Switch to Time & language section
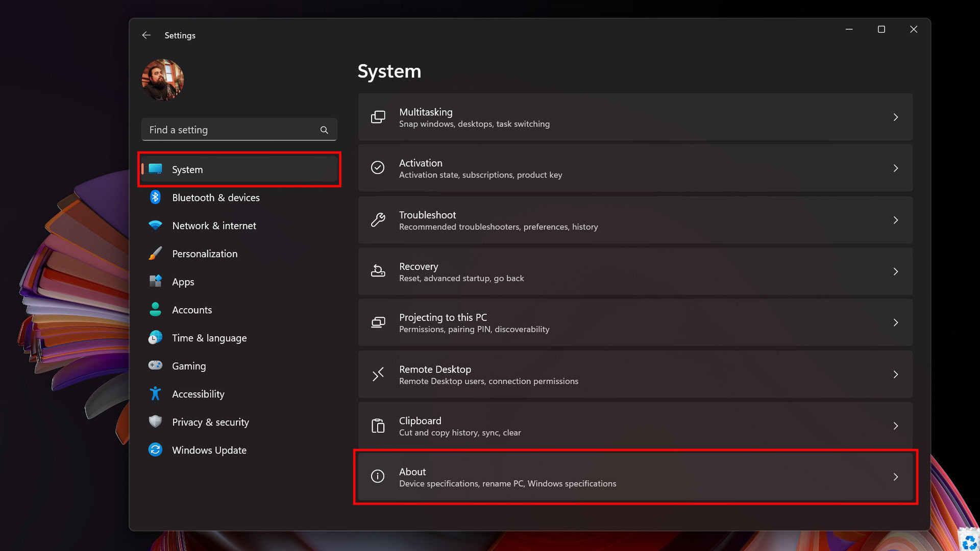This screenshot has width=980, height=551. pos(209,338)
